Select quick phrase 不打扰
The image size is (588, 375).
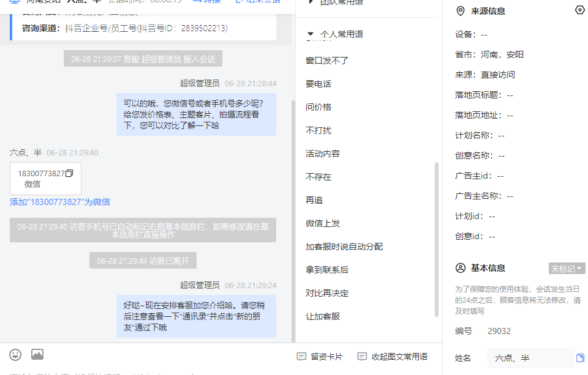[x=318, y=130]
